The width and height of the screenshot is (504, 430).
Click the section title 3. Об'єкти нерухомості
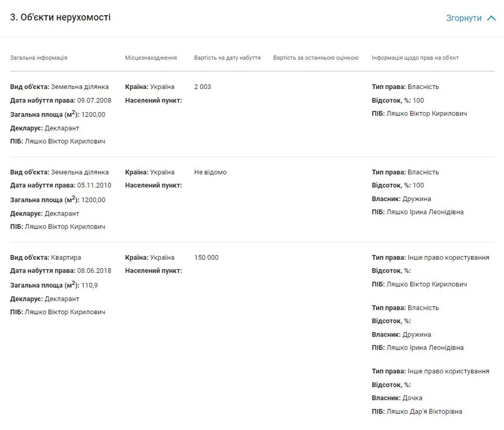pos(60,17)
